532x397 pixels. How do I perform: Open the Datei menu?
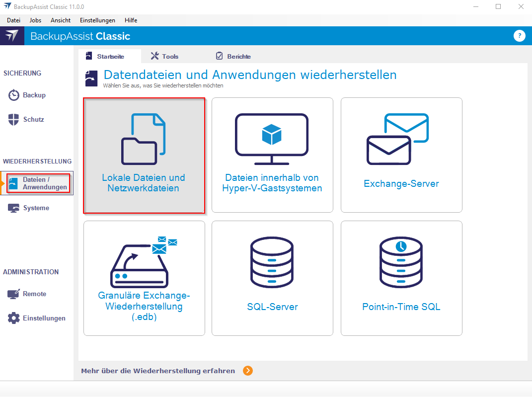(x=13, y=20)
